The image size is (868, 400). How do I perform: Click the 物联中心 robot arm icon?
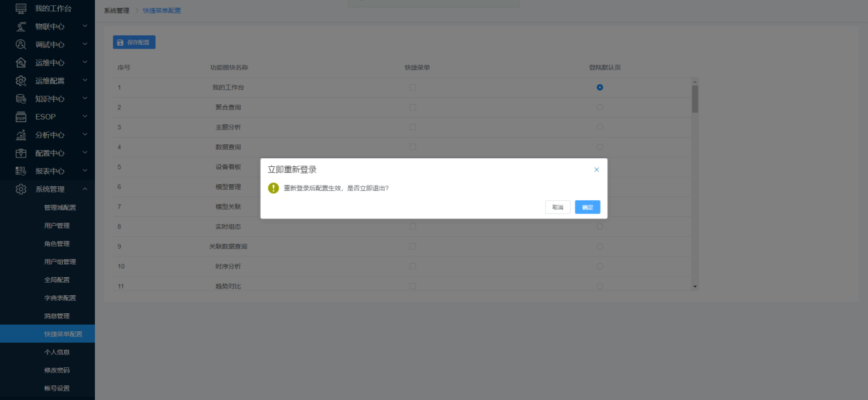(x=21, y=27)
